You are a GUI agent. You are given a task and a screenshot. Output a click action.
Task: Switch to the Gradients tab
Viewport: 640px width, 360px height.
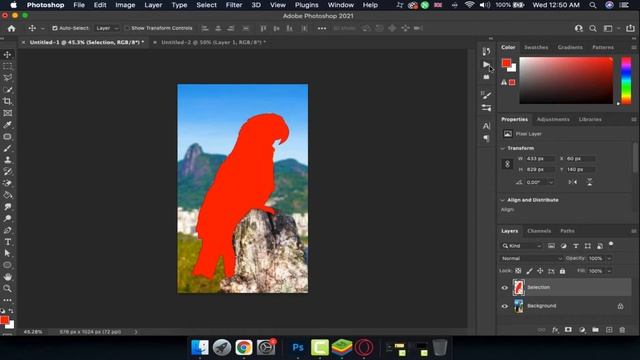pos(570,47)
